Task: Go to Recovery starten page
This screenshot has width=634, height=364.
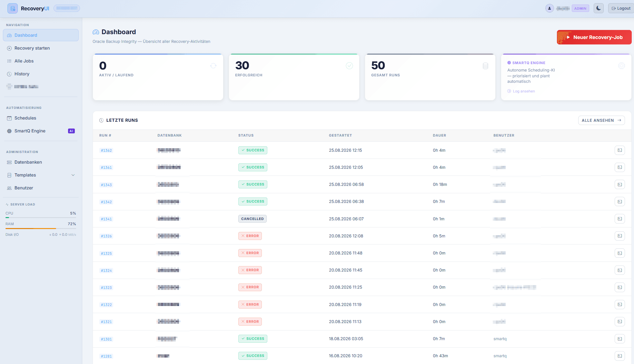Action: click(x=41, y=48)
